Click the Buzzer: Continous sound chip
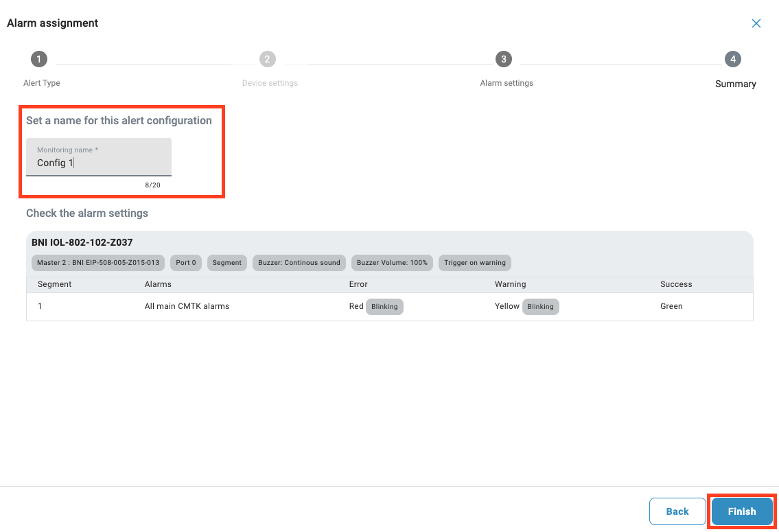 [x=299, y=262]
